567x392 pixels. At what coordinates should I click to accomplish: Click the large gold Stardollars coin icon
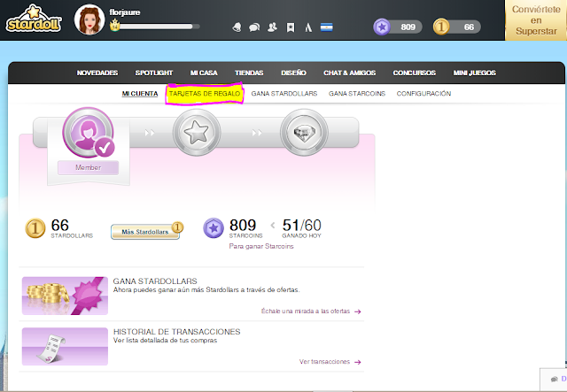(x=35, y=228)
